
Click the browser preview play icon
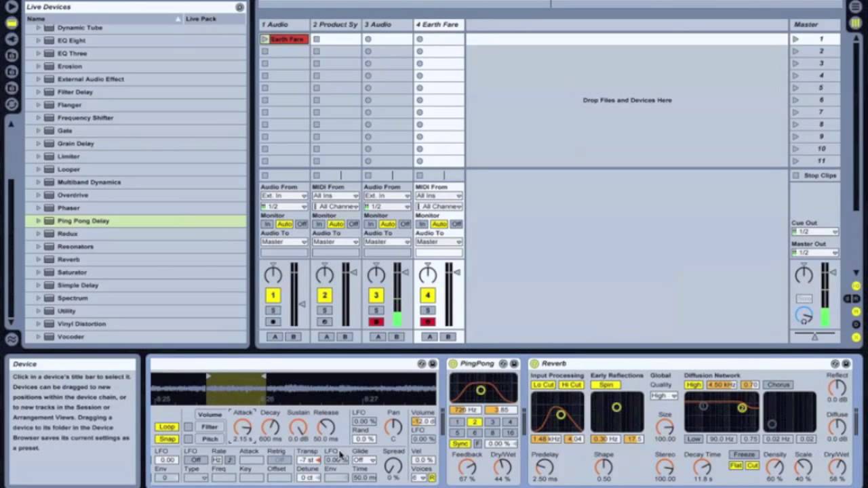(x=12, y=7)
